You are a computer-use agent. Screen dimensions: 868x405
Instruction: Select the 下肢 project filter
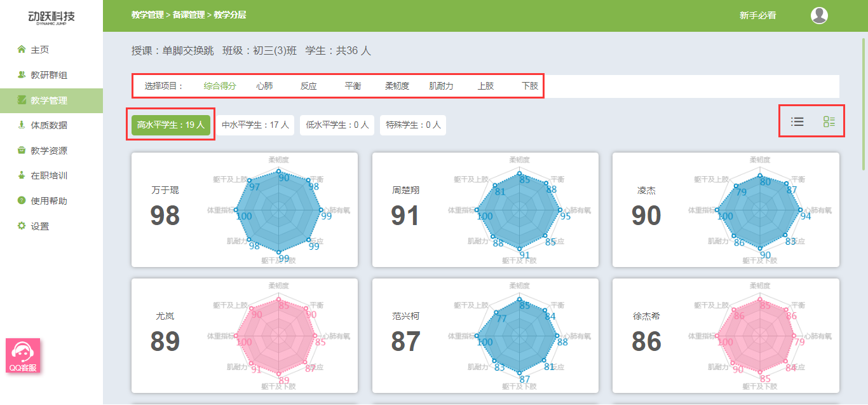(x=530, y=86)
